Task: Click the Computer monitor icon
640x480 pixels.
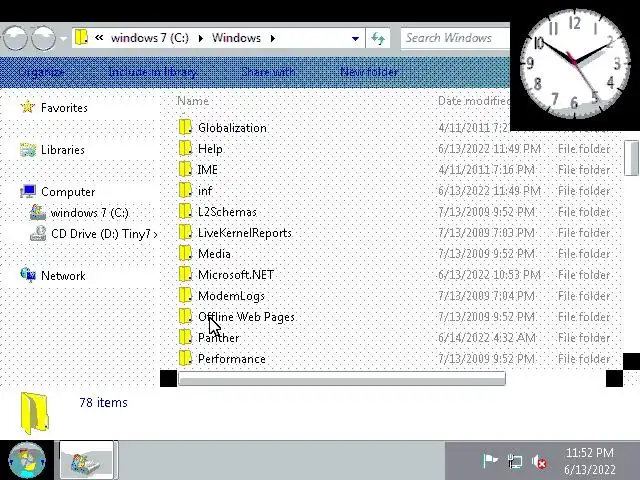Action: [28, 191]
